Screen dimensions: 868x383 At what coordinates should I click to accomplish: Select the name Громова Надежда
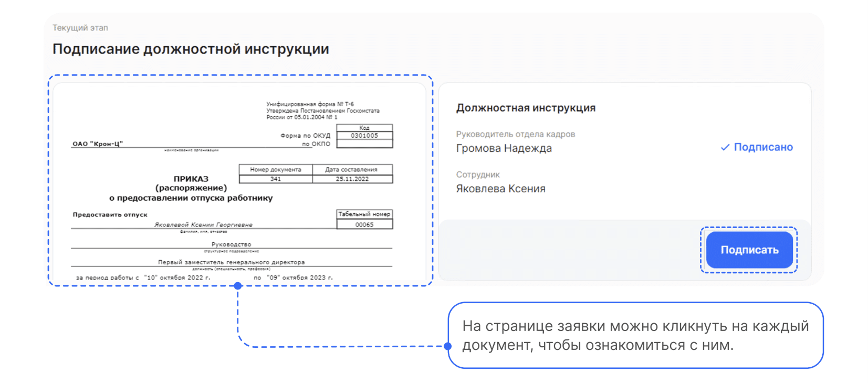(x=504, y=148)
